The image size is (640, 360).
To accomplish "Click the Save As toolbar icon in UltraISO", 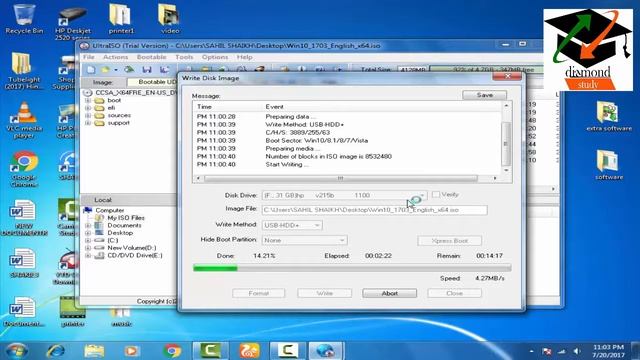I will (x=164, y=70).
